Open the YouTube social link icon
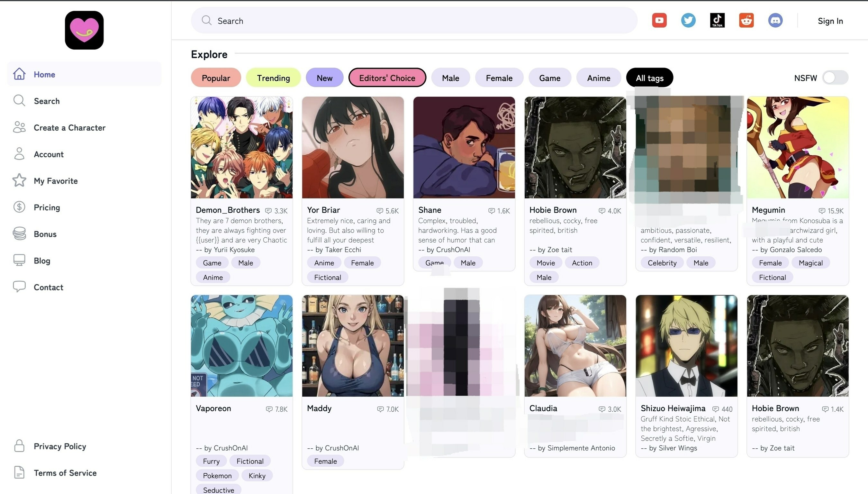868x494 pixels. click(659, 20)
